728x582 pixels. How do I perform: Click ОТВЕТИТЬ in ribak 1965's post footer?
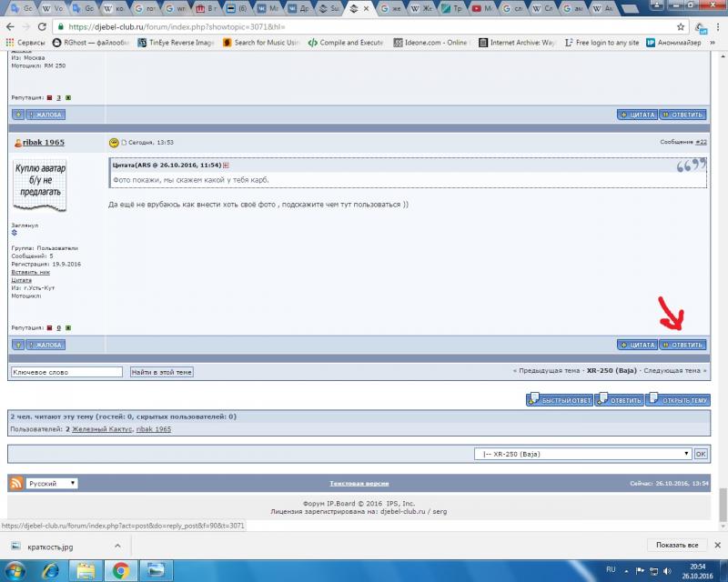682,345
